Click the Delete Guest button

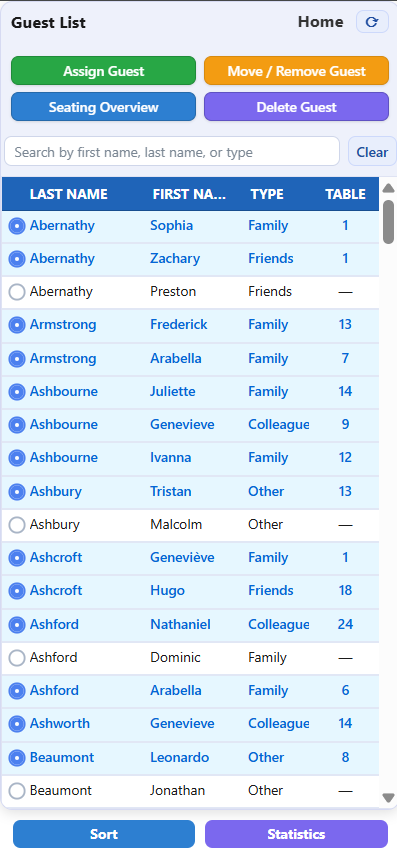(x=297, y=107)
